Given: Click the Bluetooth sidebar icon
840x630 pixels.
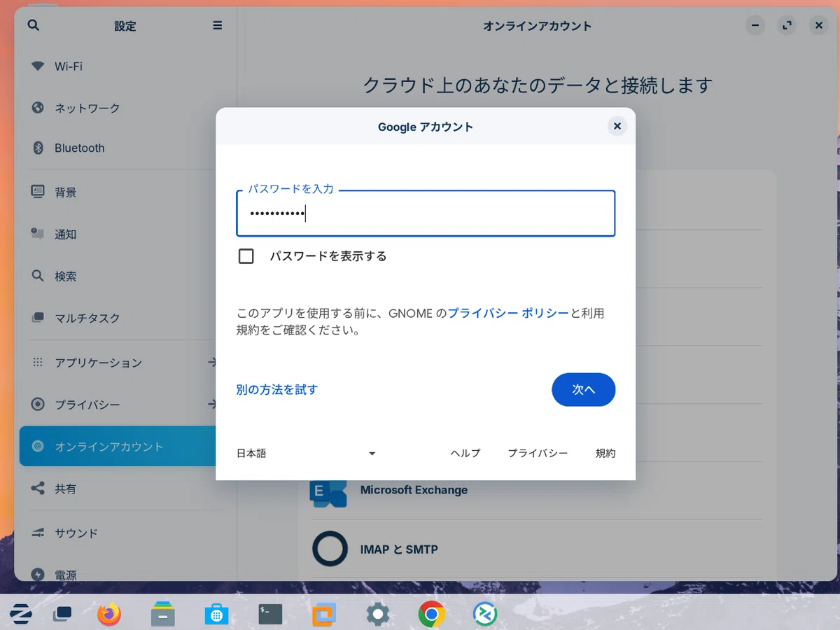Looking at the screenshot, I should [38, 148].
